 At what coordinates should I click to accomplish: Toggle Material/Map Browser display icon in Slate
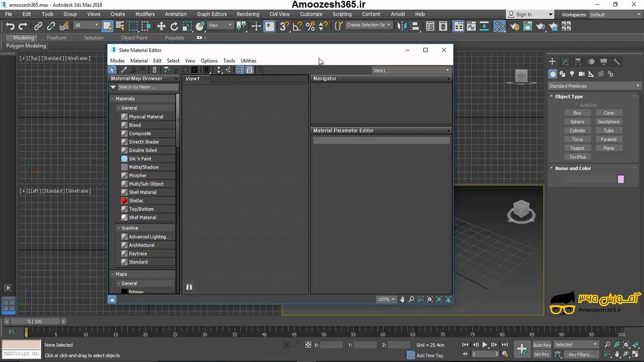(x=240, y=70)
